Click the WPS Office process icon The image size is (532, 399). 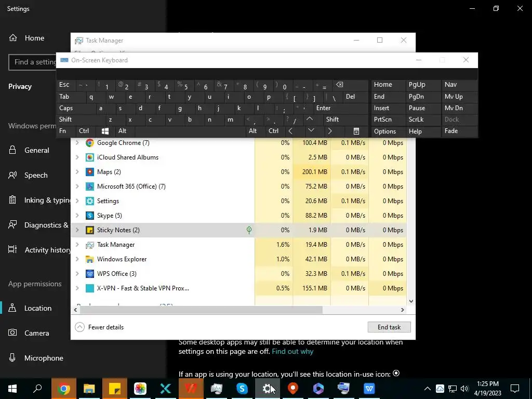89,274
